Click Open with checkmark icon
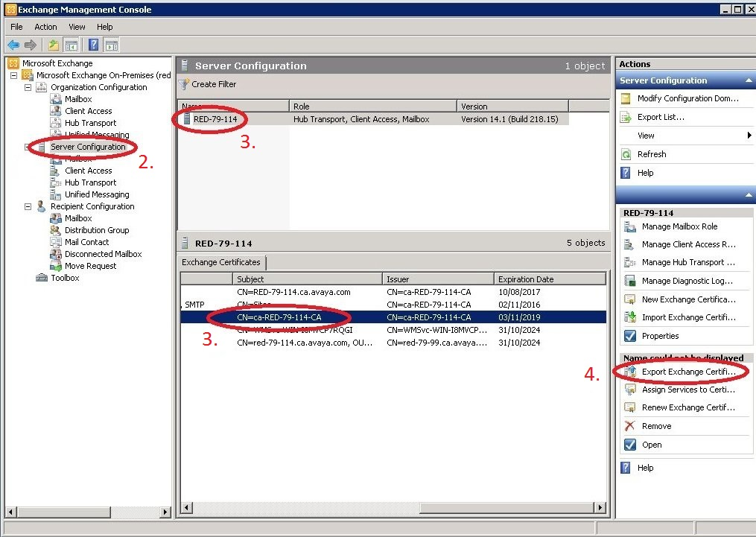Screen dimensions: 756x537 tap(652, 445)
